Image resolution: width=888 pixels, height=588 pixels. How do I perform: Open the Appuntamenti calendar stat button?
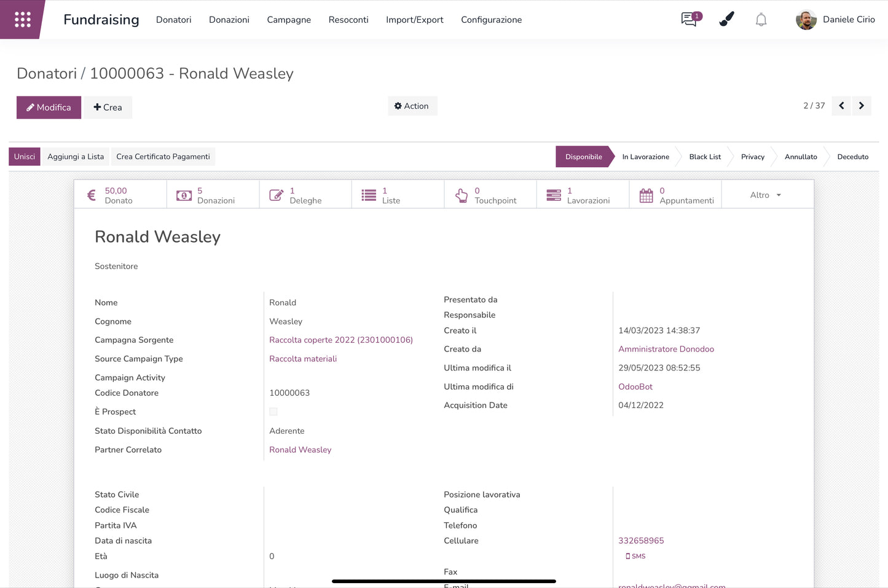675,195
